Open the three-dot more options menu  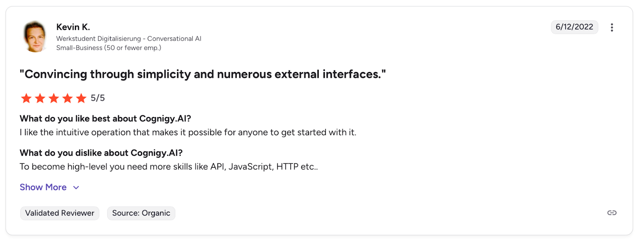pyautogui.click(x=611, y=27)
